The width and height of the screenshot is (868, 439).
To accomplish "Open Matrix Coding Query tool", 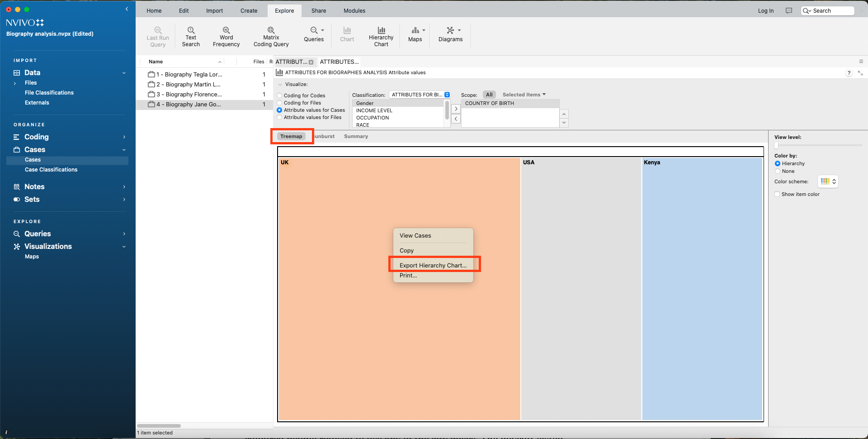I will [x=271, y=36].
